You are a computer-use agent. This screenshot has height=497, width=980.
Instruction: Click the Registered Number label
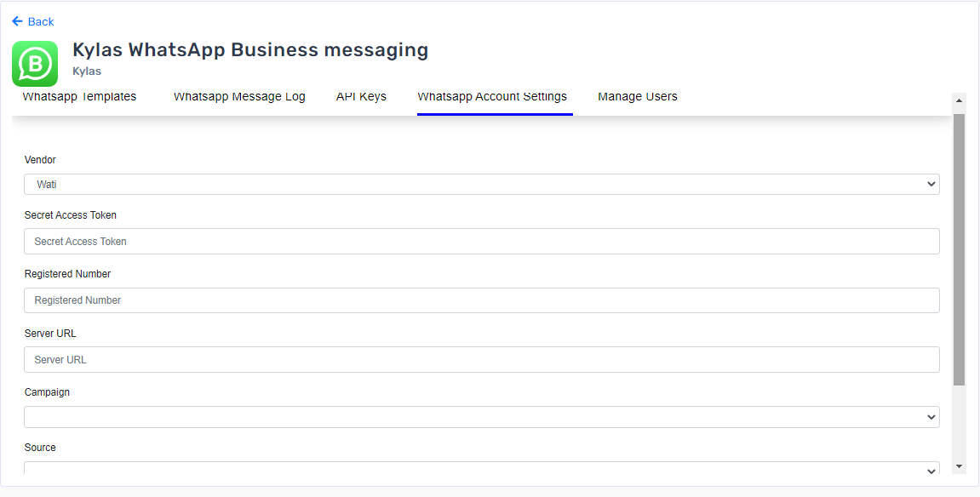pos(67,273)
